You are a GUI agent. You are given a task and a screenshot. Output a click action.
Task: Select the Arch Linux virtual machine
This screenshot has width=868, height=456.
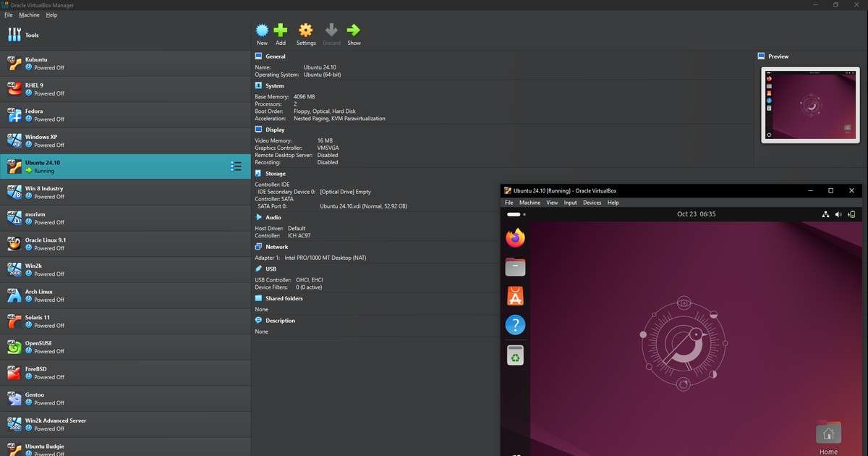125,295
